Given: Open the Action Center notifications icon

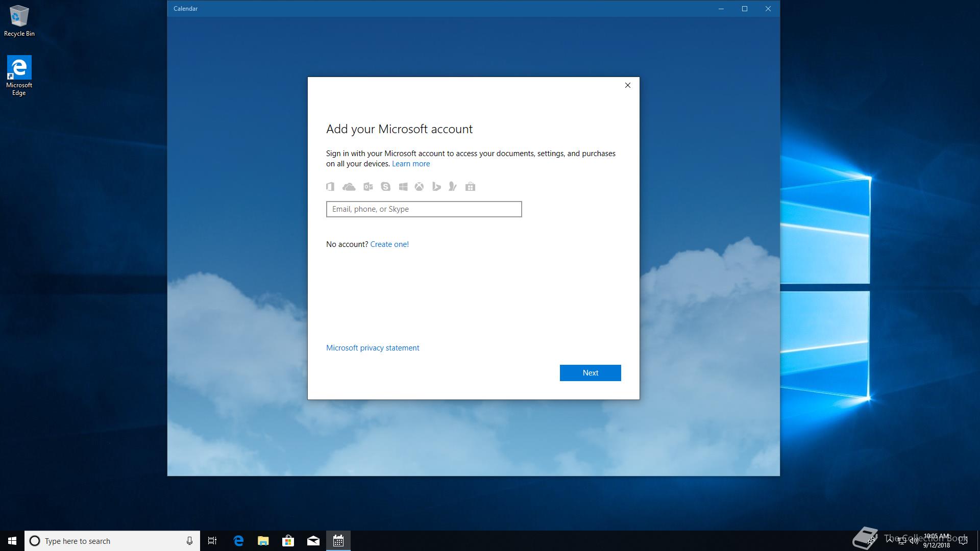Looking at the screenshot, I should coord(963,541).
